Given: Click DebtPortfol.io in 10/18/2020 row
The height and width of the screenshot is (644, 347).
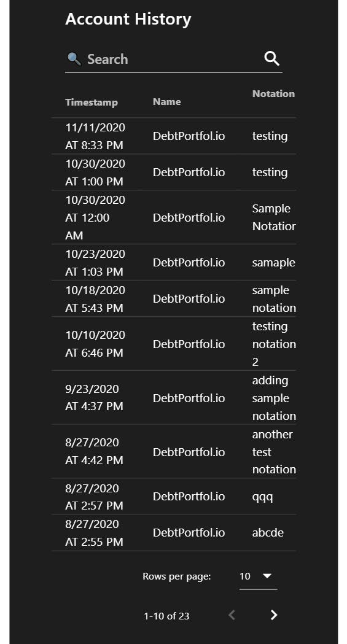Looking at the screenshot, I should pos(189,298).
